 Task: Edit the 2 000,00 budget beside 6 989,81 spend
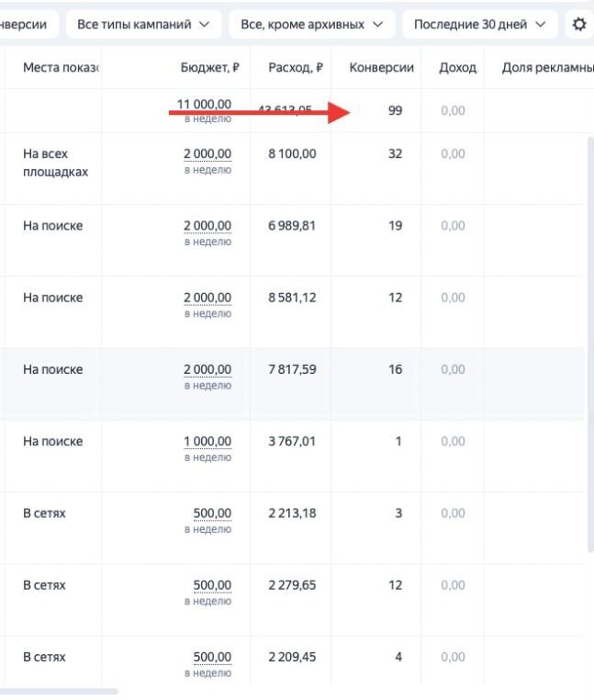tap(207, 226)
